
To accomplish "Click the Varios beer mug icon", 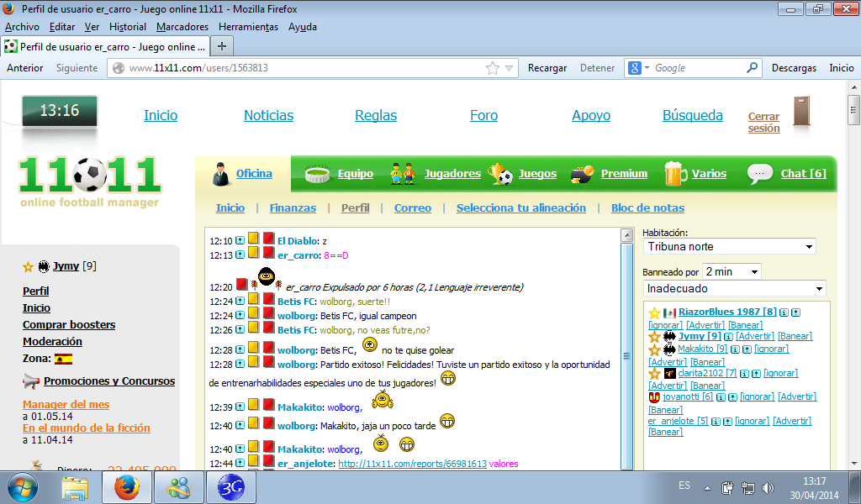I will point(675,174).
